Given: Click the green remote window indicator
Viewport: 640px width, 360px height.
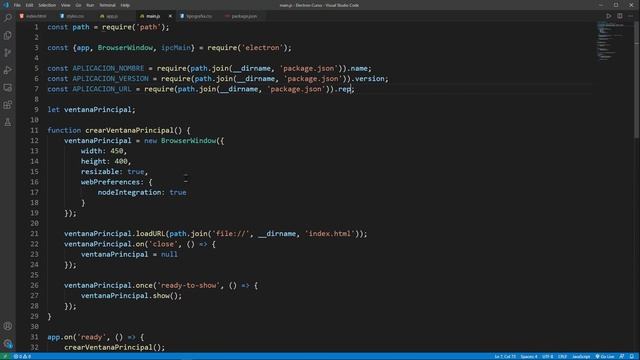Looking at the screenshot, I should pos(5,356).
